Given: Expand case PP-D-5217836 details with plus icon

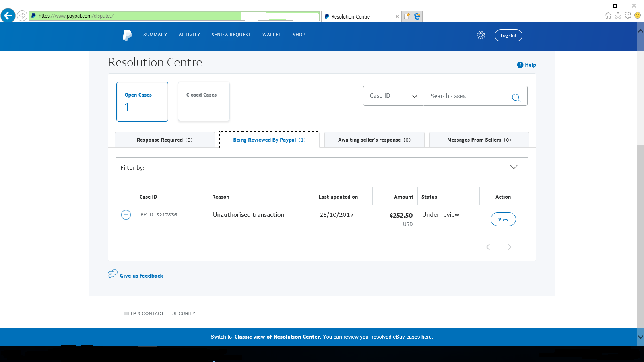Looking at the screenshot, I should pyautogui.click(x=126, y=215).
